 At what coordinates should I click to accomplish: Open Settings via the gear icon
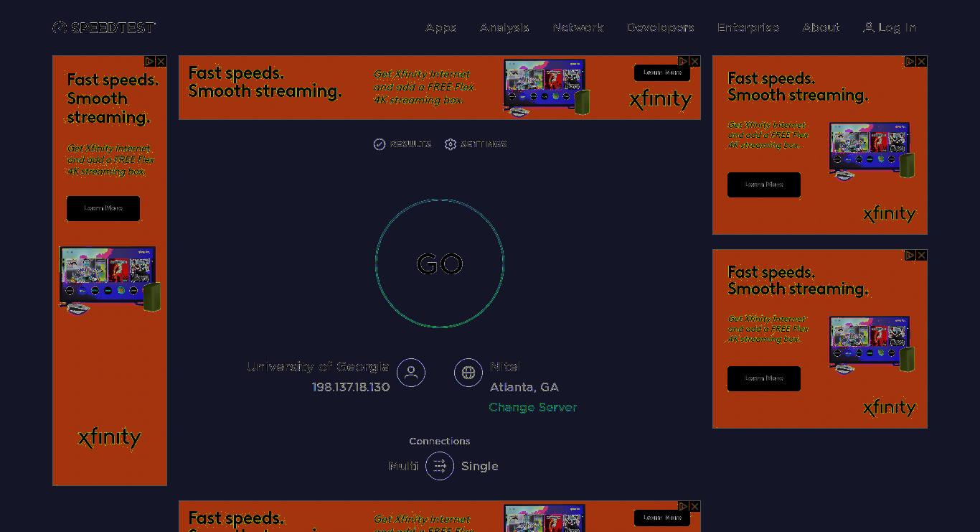click(451, 144)
